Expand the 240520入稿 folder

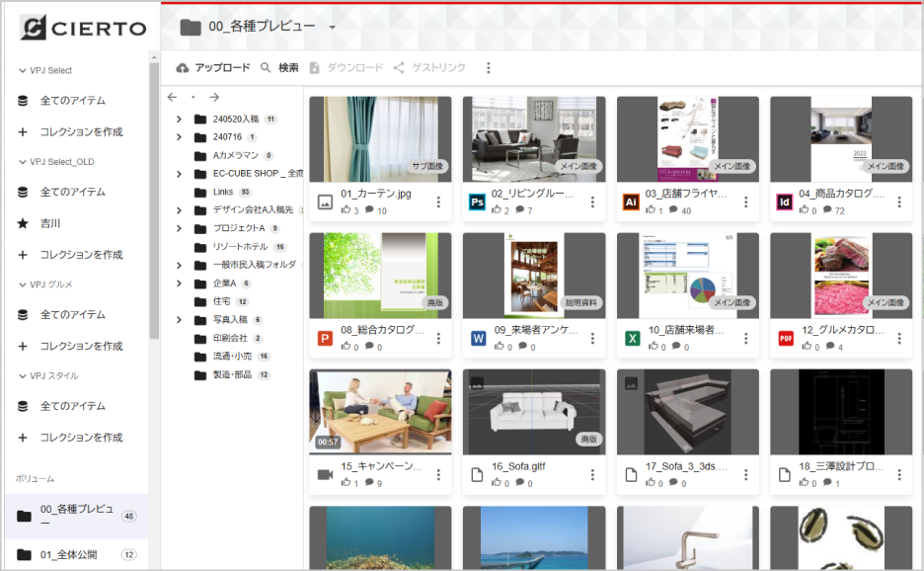click(179, 120)
